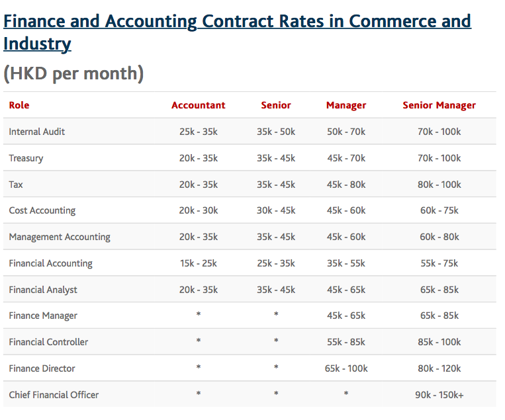Click the Senior Manager column header
Image resolution: width=505 pixels, height=420 pixels.
tap(439, 105)
